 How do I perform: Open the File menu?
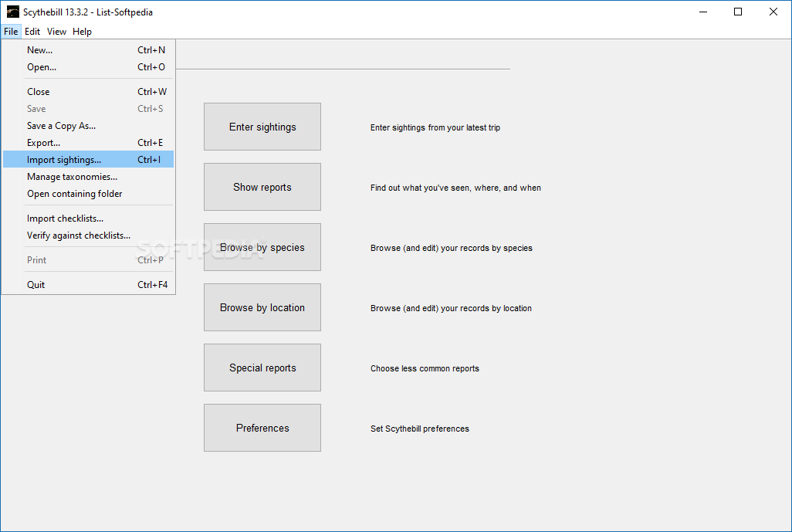[11, 32]
